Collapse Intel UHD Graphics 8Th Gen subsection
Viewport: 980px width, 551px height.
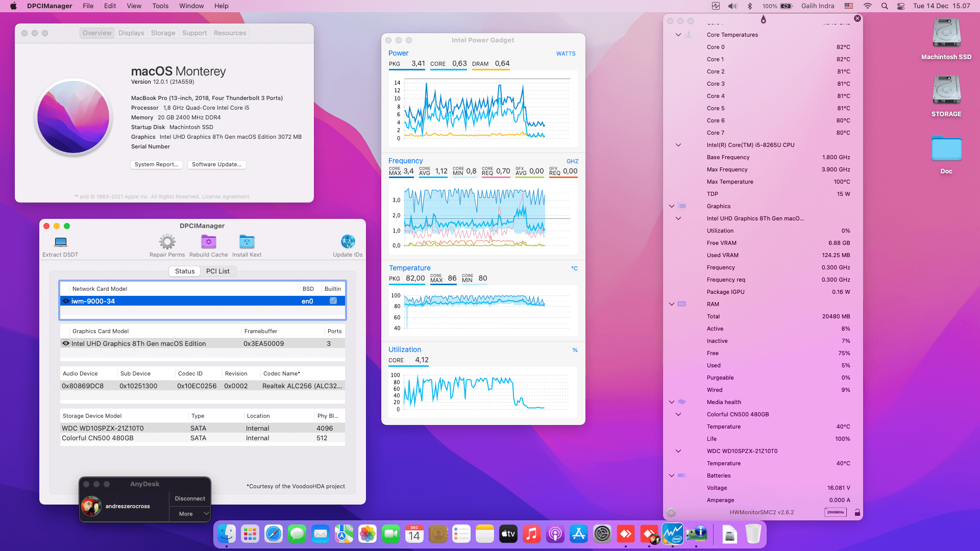[678, 218]
